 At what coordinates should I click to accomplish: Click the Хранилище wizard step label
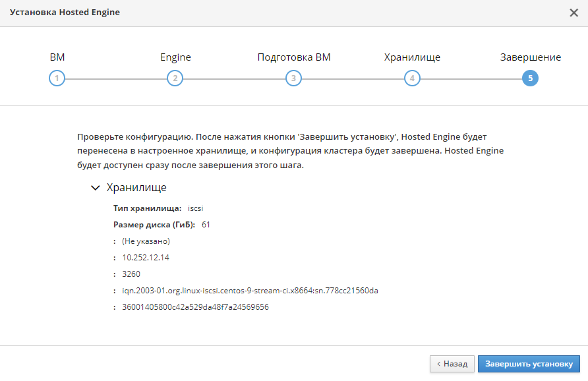point(412,57)
